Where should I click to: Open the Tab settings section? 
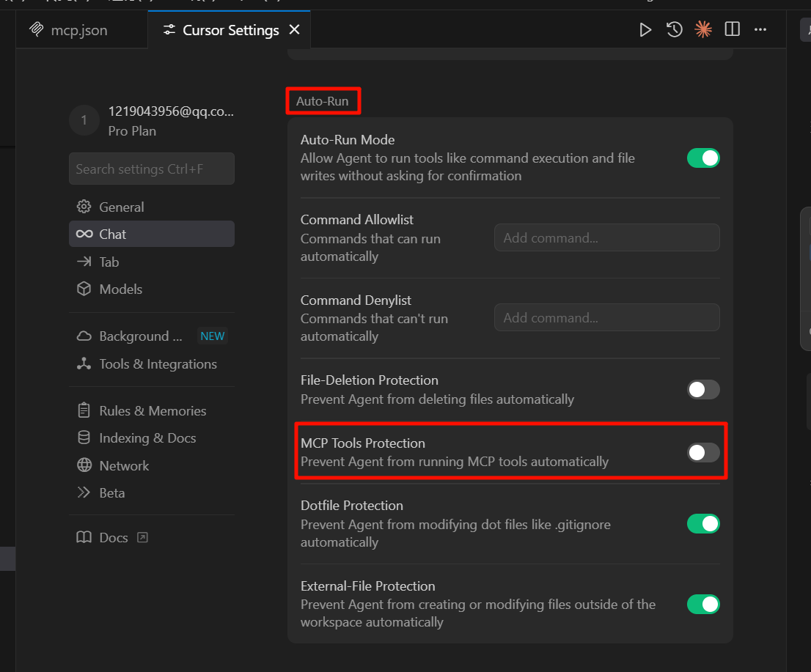pyautogui.click(x=152, y=262)
